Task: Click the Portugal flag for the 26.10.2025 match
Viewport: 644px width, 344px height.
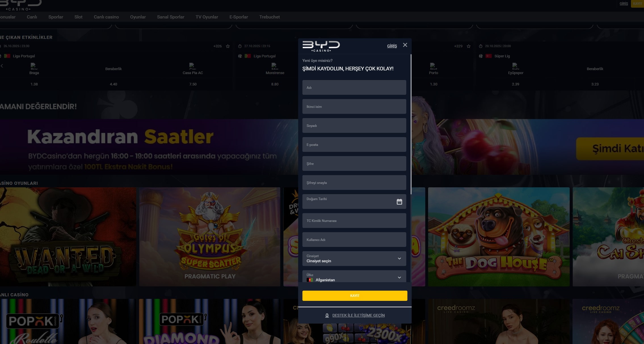Action: [x=7, y=56]
